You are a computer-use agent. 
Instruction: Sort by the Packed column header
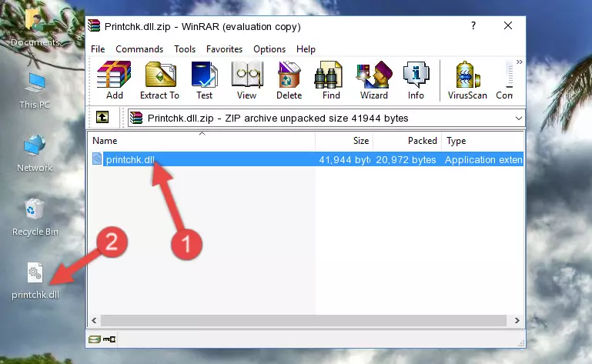407,141
